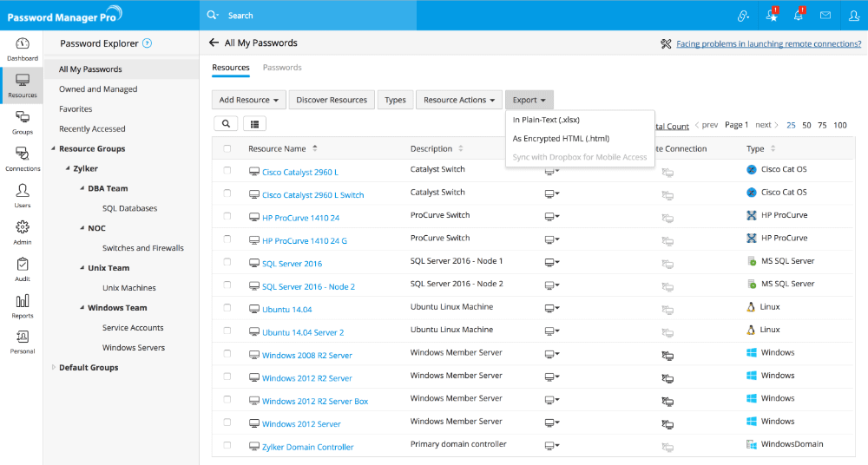Screen dimensions: 868x465
Task: Open the Resource Actions dropdown
Action: (459, 100)
